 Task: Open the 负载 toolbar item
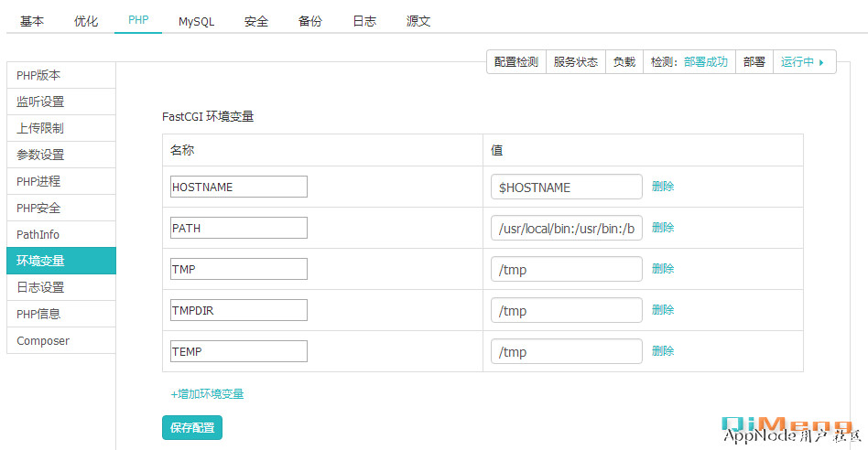624,62
